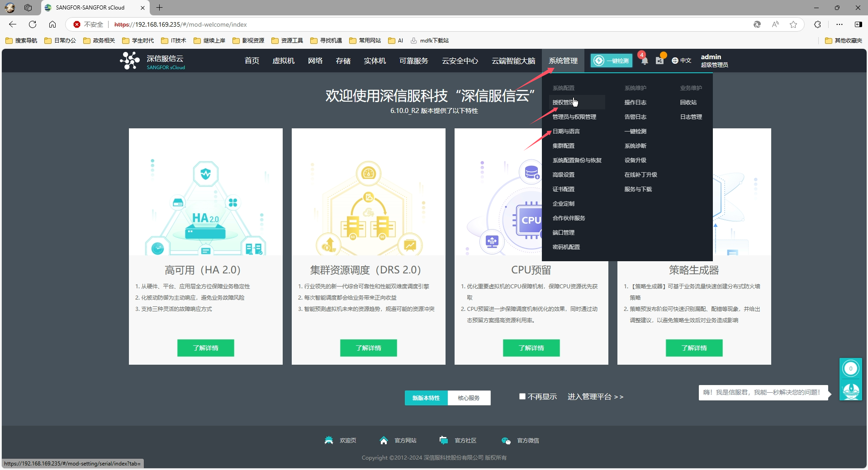
Task: Click 了解详情 on the CPU预留 card
Action: click(531, 348)
